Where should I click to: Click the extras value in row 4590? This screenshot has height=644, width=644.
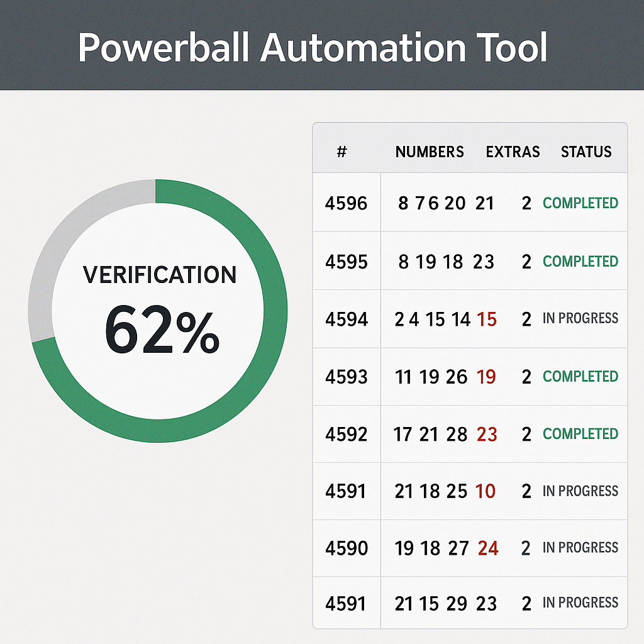click(526, 548)
